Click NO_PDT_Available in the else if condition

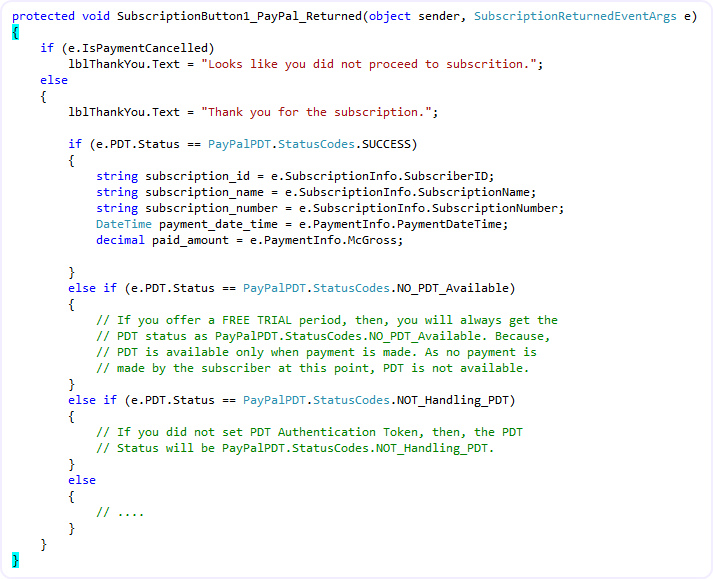452,288
